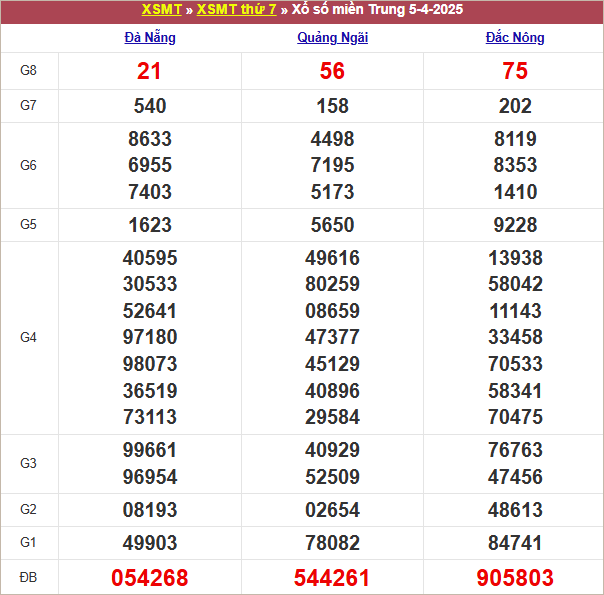Image resolution: width=604 pixels, height=595 pixels.
Task: Click the G4 number 97180
Action: (150, 337)
